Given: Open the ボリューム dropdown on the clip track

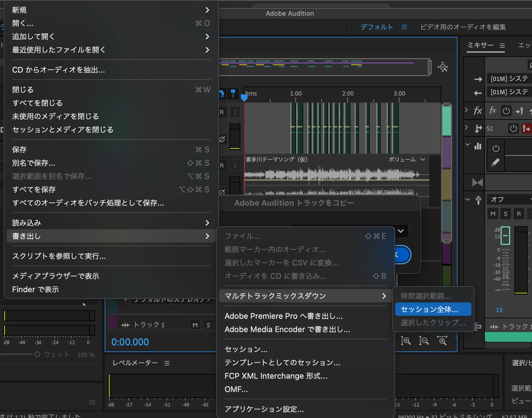Looking at the screenshot, I should point(407,159).
